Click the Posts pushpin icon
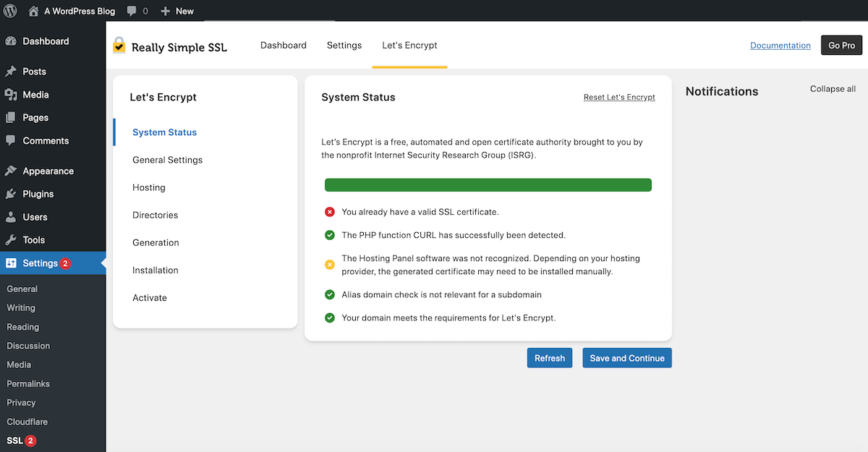Viewport: 868px width, 452px height. tap(11, 72)
